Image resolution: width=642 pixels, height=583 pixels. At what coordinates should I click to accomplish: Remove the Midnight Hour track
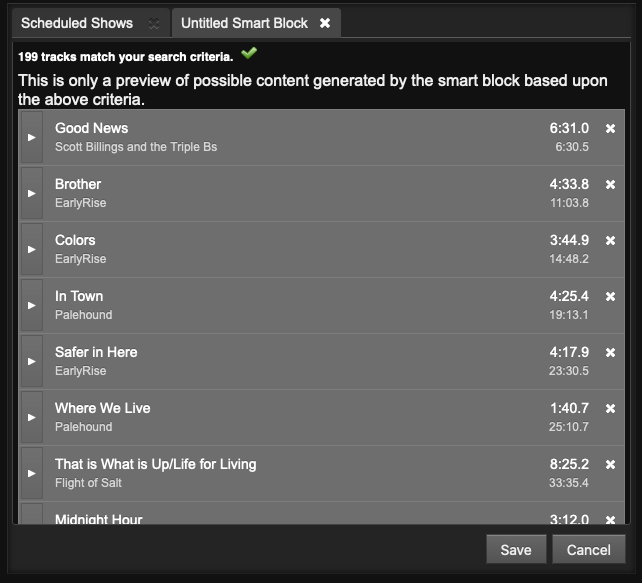(x=610, y=519)
